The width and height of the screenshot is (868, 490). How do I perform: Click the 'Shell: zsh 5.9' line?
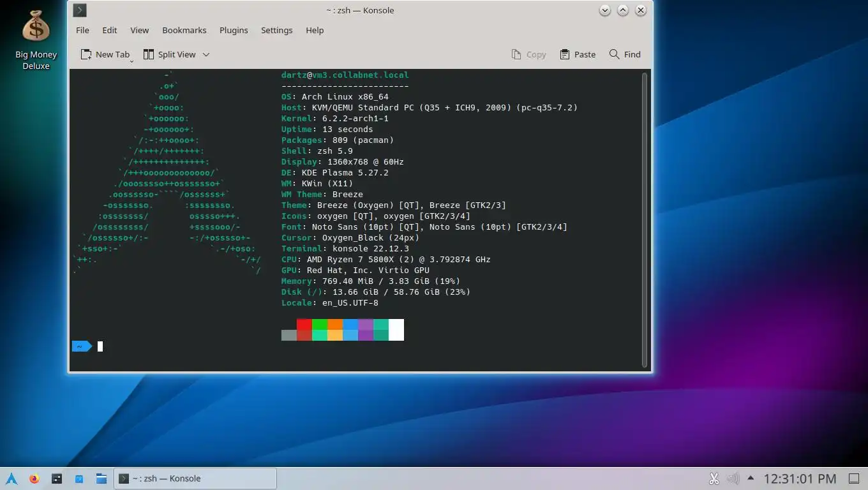(x=317, y=151)
